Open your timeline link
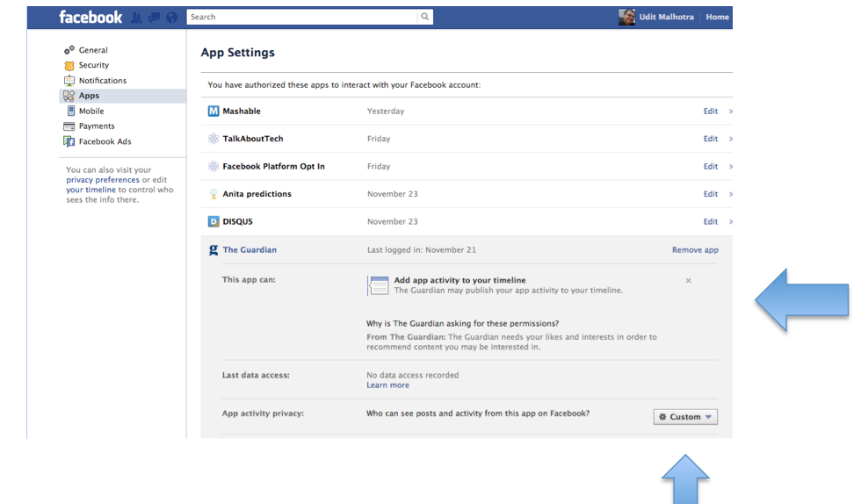This screenshot has height=504, width=861. click(90, 190)
